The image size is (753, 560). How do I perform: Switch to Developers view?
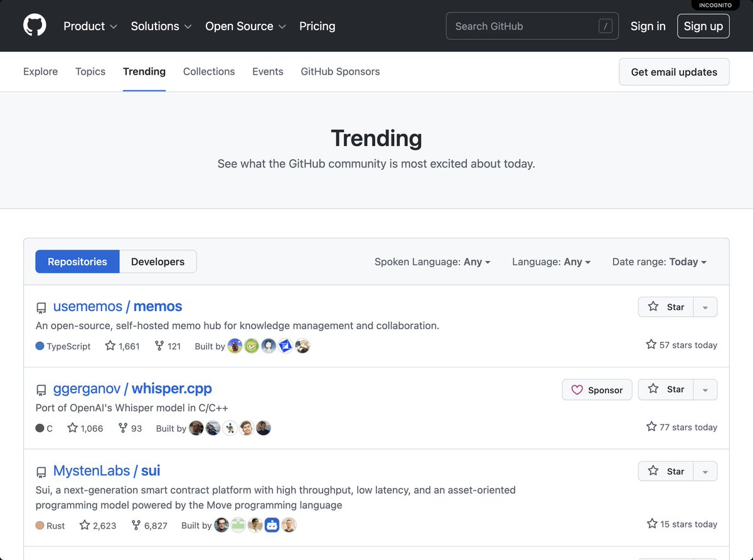[158, 262]
